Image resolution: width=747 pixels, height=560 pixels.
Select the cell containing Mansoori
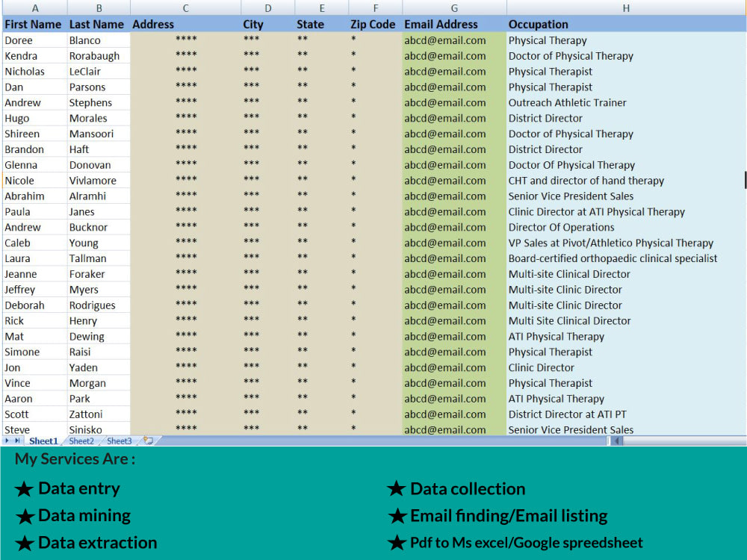tap(99, 134)
